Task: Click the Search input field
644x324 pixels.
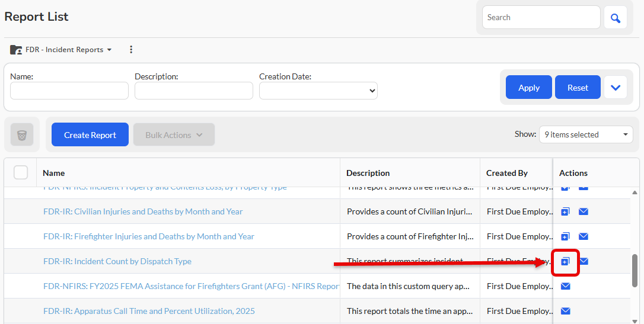Action: click(x=541, y=17)
